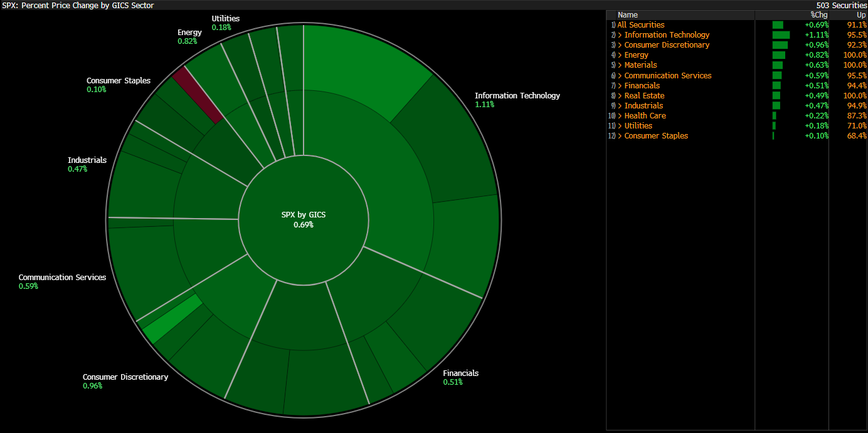Expand the Information Technology row in the table
Image resolution: width=868 pixels, height=433 pixels.
coord(620,35)
